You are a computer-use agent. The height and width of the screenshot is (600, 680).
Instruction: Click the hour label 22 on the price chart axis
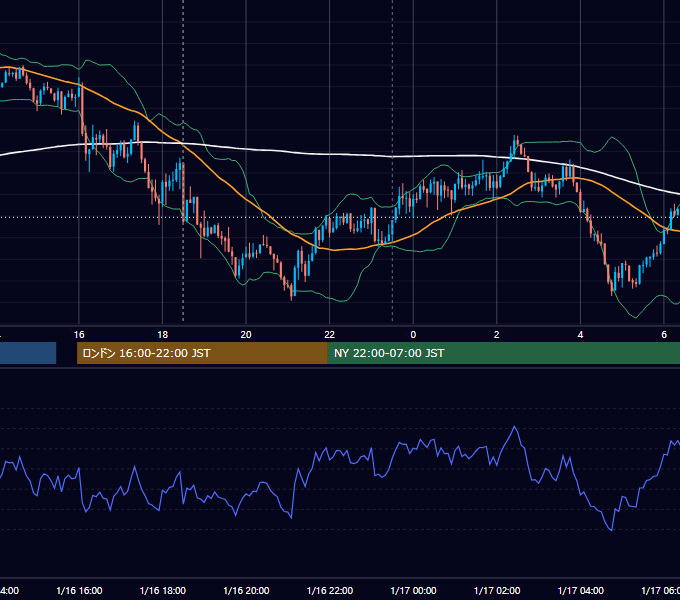[x=330, y=335]
